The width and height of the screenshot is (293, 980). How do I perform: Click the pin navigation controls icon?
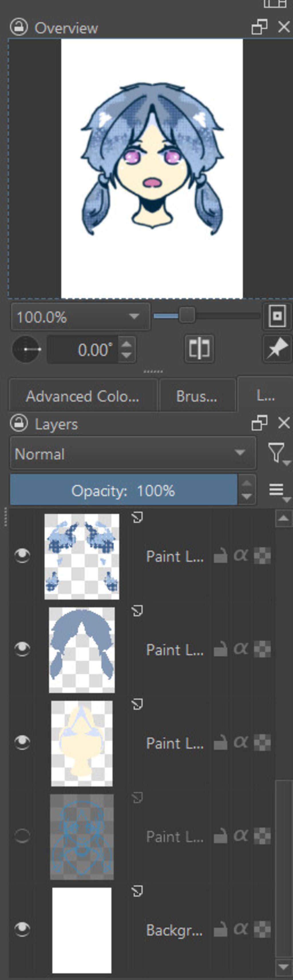(277, 348)
